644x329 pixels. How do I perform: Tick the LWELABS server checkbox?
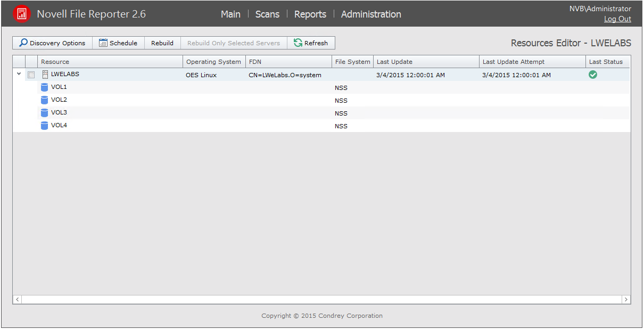(x=31, y=75)
